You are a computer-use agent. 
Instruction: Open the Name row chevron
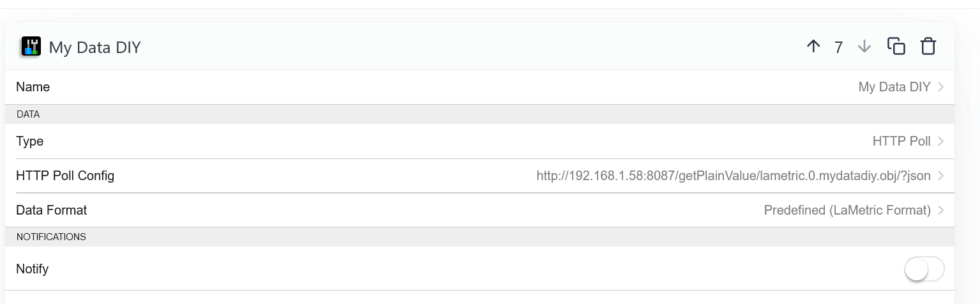click(941, 87)
